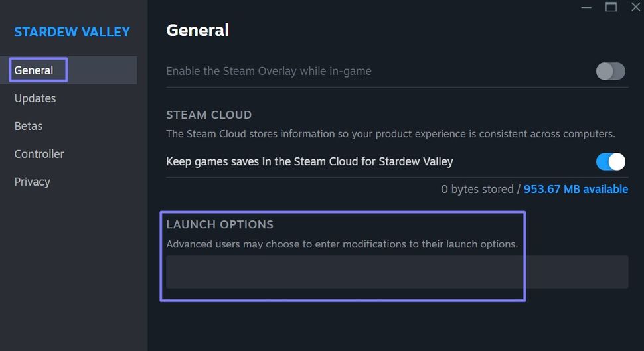Open the Controller settings tab
The image size is (644, 351).
39,154
